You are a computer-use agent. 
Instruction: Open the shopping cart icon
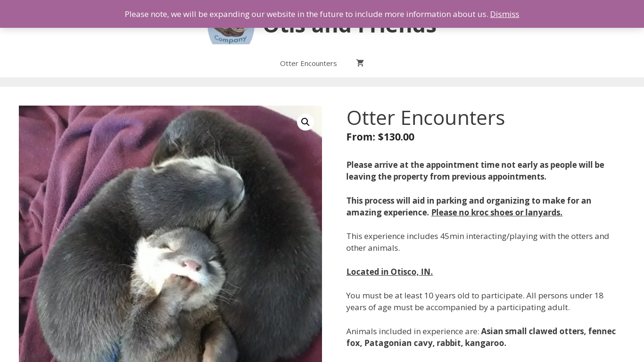pos(360,63)
